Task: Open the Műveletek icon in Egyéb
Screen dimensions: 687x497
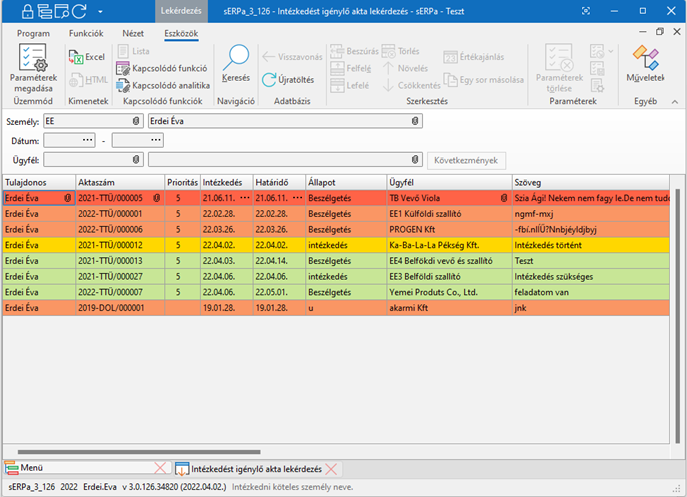Action: coord(645,60)
